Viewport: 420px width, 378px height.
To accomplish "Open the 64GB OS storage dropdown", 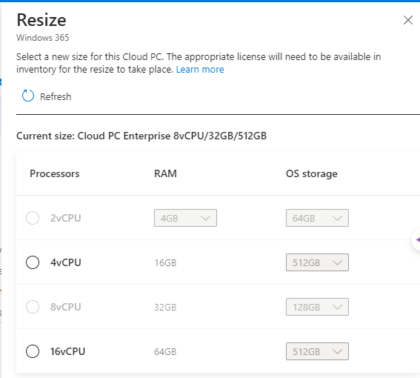I will (317, 218).
